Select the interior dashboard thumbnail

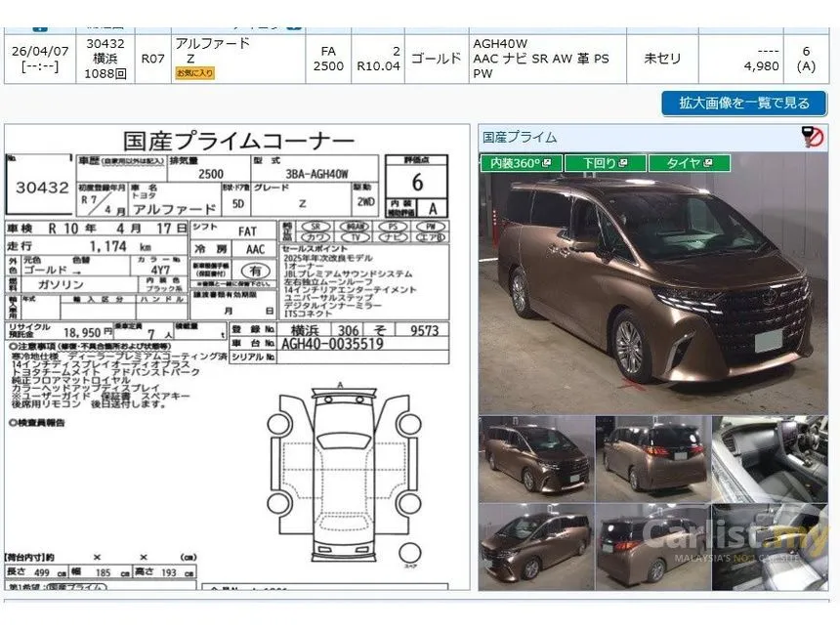(x=770, y=459)
